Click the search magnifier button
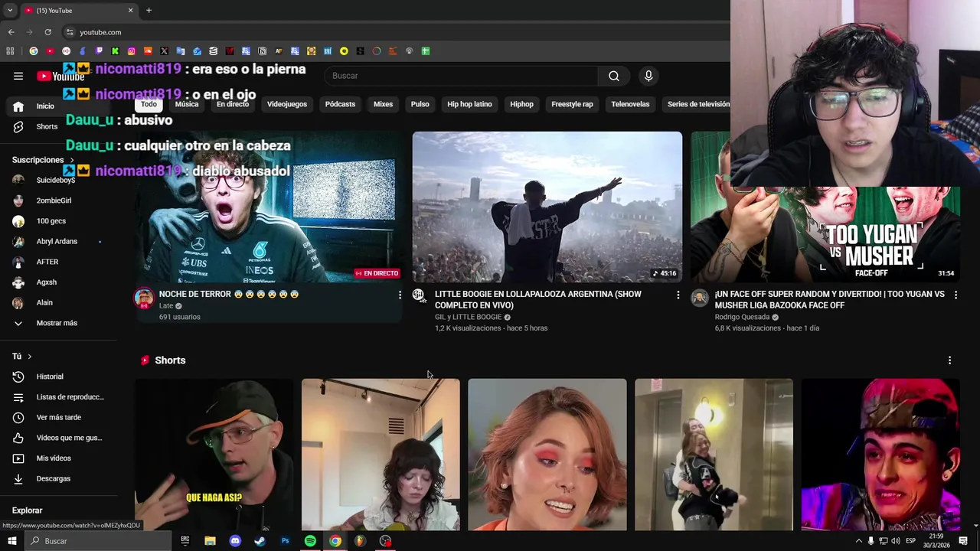Image resolution: width=980 pixels, height=551 pixels. click(x=614, y=76)
